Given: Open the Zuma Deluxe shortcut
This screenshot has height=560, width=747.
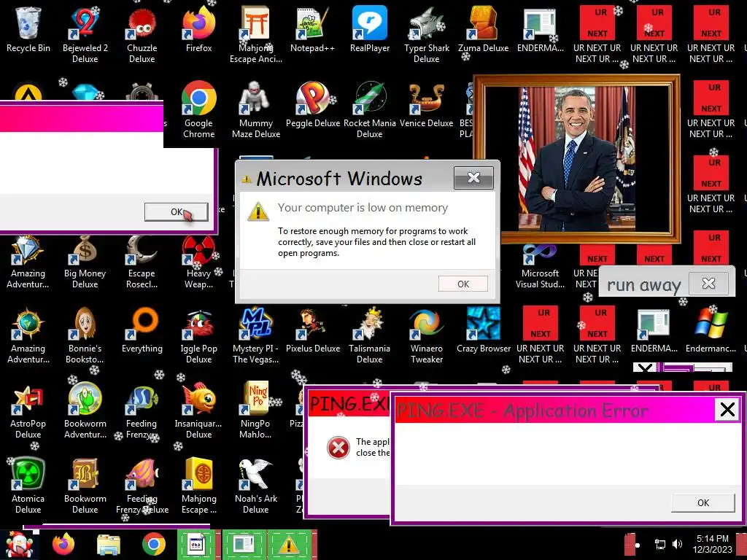Looking at the screenshot, I should 483,29.
